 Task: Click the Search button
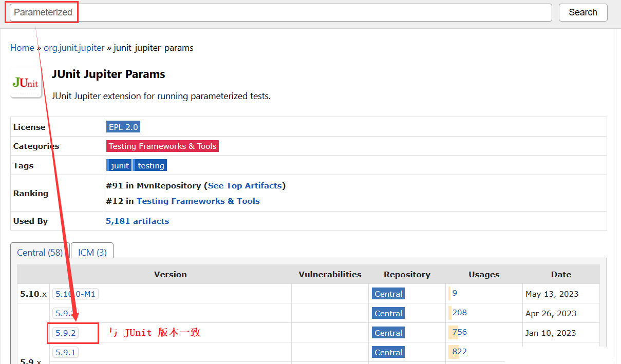[x=582, y=12]
